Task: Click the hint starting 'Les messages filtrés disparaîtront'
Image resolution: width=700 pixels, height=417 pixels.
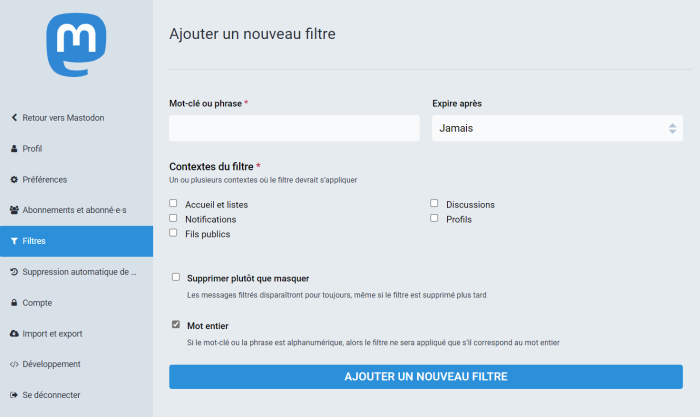Action: coord(337,295)
